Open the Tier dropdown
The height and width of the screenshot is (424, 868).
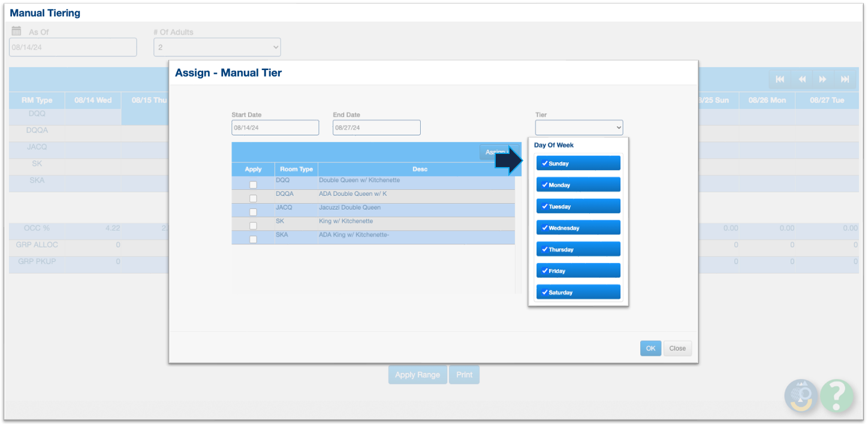pyautogui.click(x=578, y=128)
